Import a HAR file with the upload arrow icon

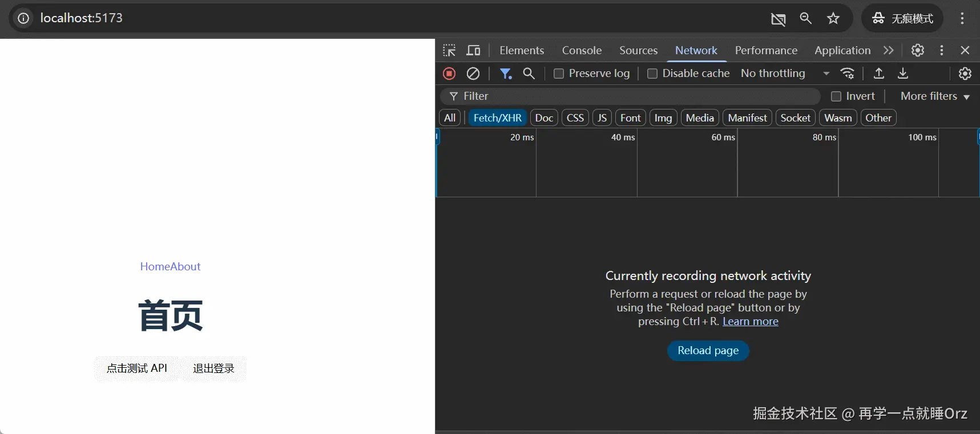point(879,74)
